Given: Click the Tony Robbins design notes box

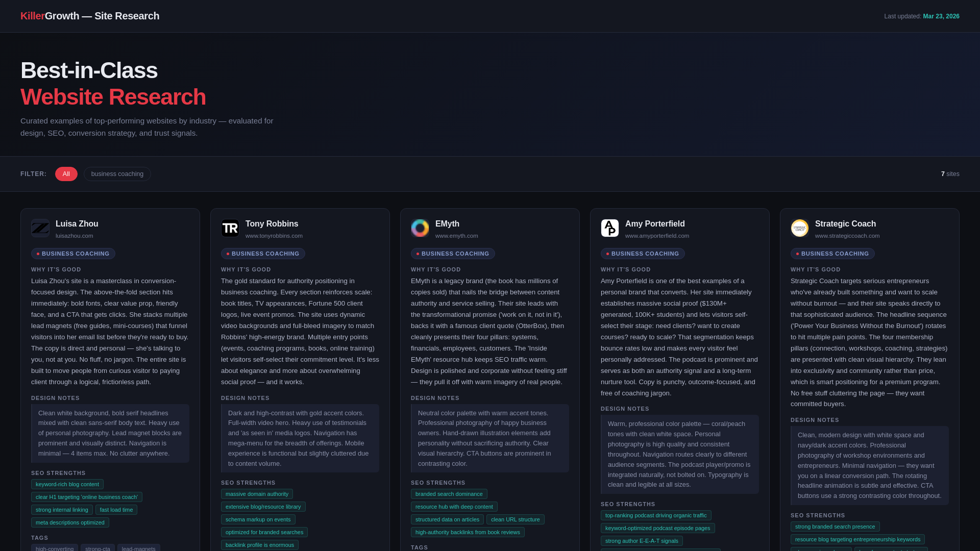Looking at the screenshot, I should click(x=300, y=438).
